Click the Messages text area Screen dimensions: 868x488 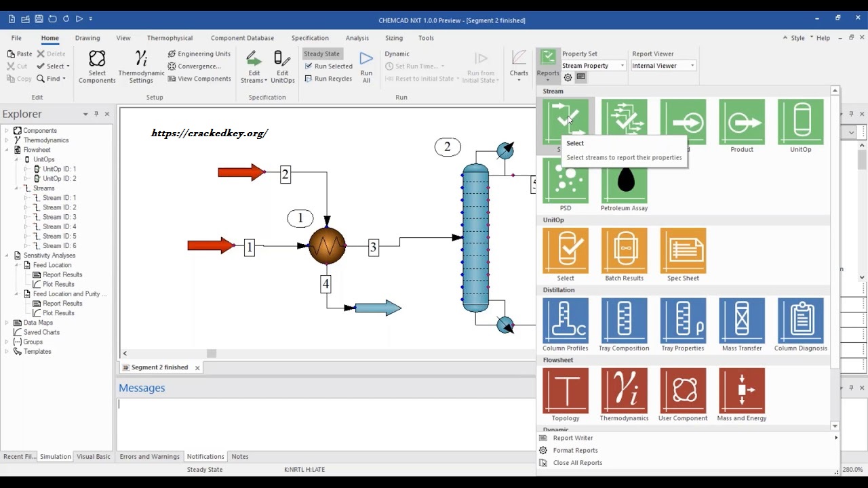(325, 423)
